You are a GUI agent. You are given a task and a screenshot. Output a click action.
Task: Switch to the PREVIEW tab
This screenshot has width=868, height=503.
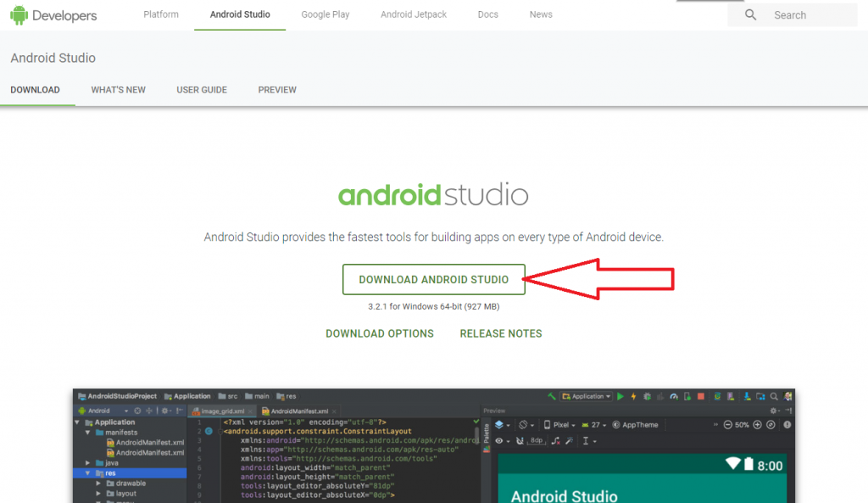277,90
